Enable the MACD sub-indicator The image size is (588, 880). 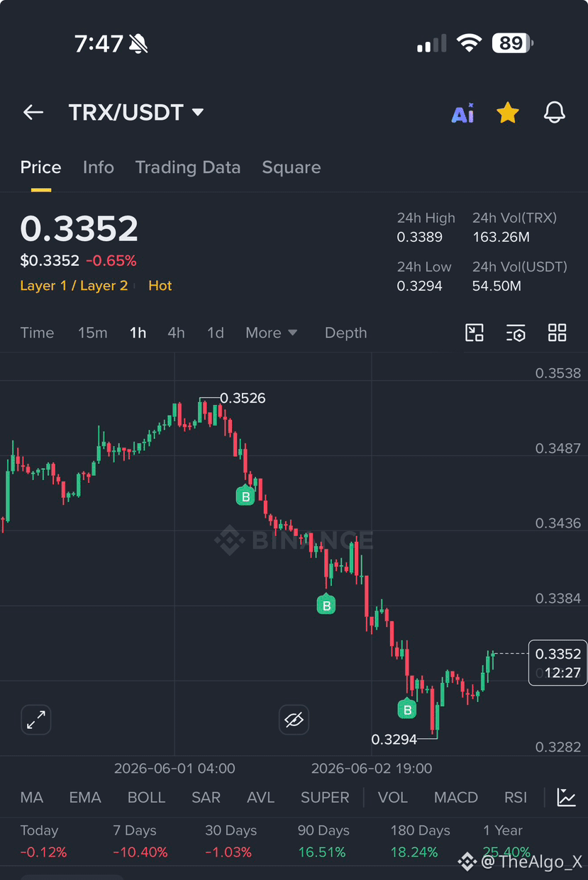pyautogui.click(x=456, y=798)
